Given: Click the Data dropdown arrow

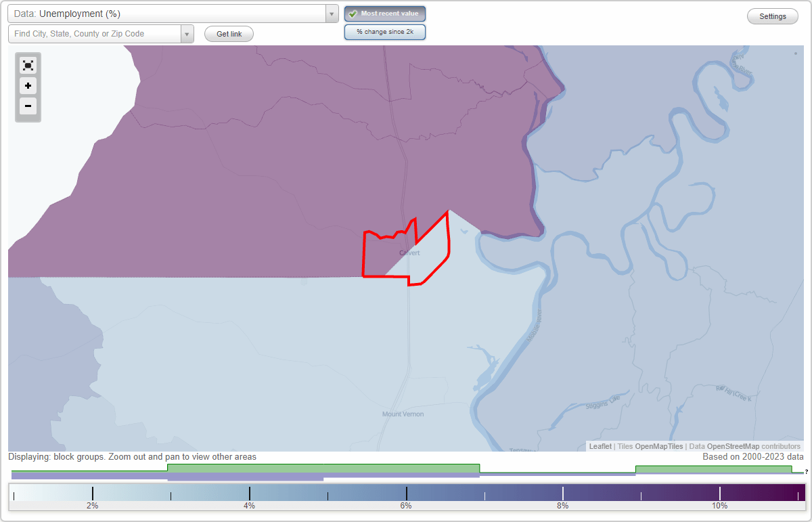Looking at the screenshot, I should tap(331, 13).
